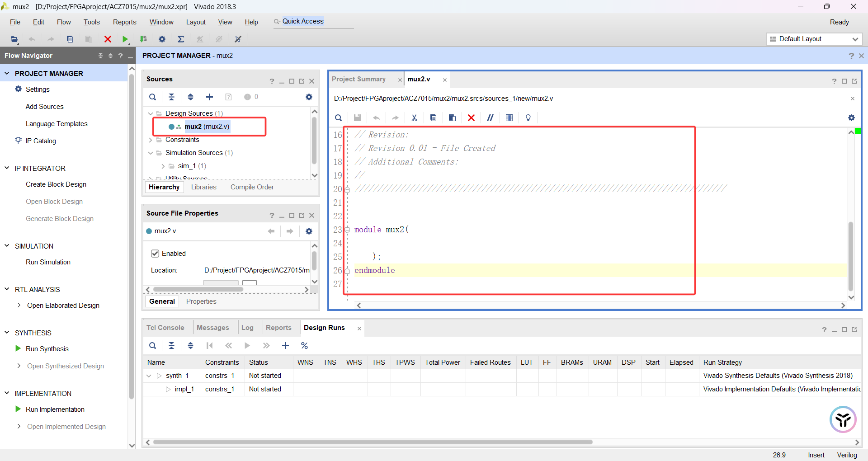Add sources with the plus icon
868x461 pixels.
(x=209, y=97)
